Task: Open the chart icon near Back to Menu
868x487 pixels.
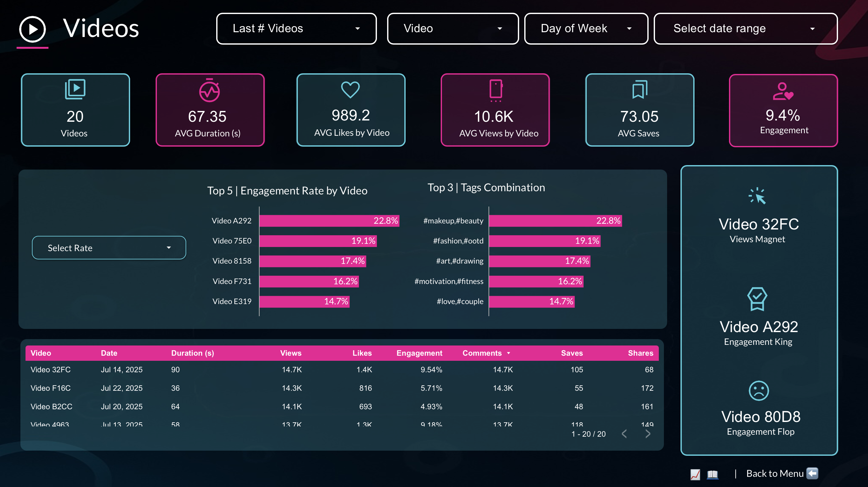Action: coord(695,474)
